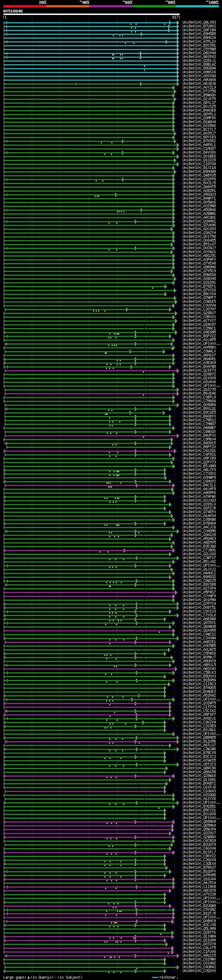Select hit label UniRef100_A4RVL1
Image resolution: width=222 pixels, height=980 pixels.
click(199, 145)
